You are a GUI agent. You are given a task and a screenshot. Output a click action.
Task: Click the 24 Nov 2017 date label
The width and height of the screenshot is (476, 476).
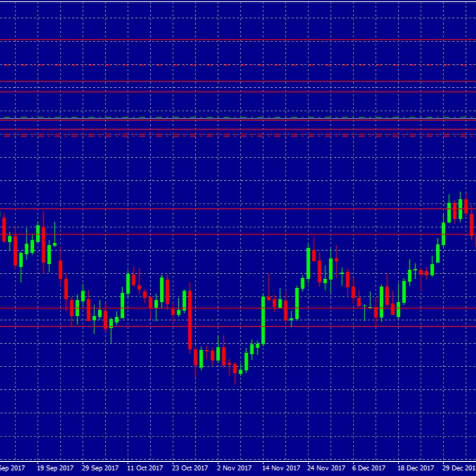click(x=326, y=468)
